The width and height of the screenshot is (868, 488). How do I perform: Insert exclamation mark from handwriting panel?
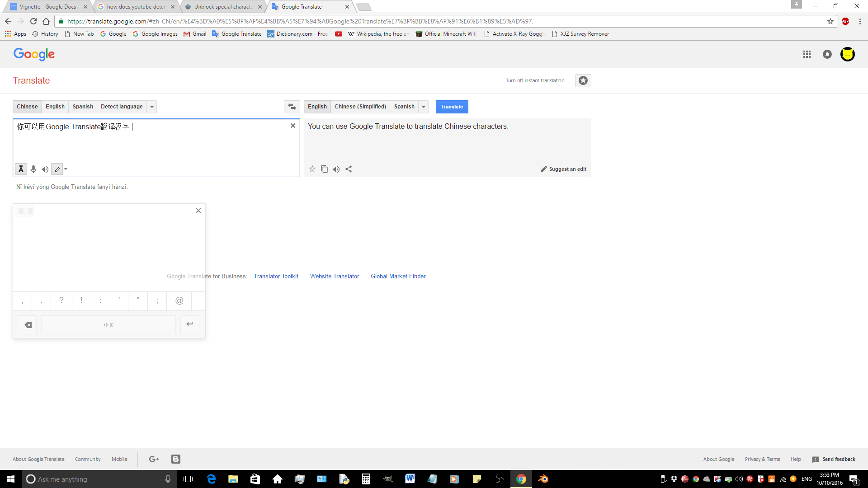point(81,300)
